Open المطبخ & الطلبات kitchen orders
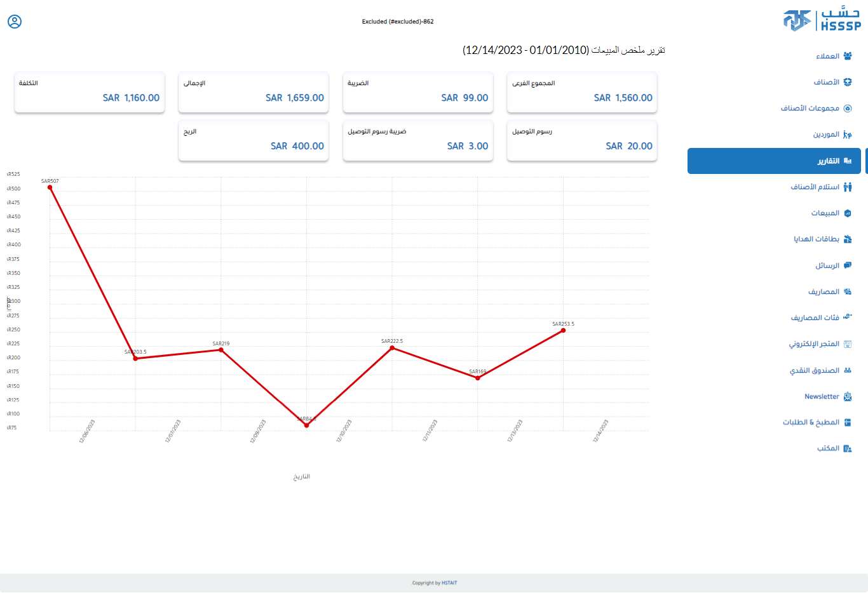This screenshot has width=868, height=593. click(811, 422)
